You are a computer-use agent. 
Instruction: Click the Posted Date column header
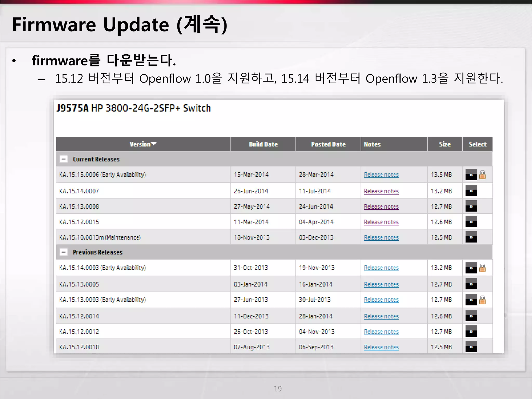coord(328,144)
